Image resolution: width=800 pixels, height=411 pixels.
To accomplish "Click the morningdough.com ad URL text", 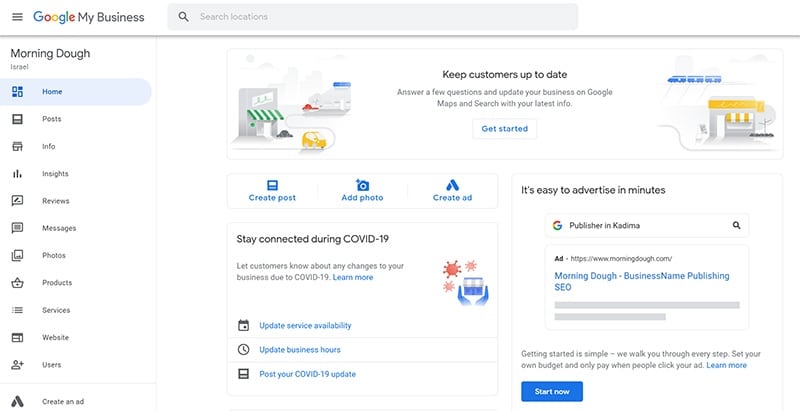I will 621,259.
